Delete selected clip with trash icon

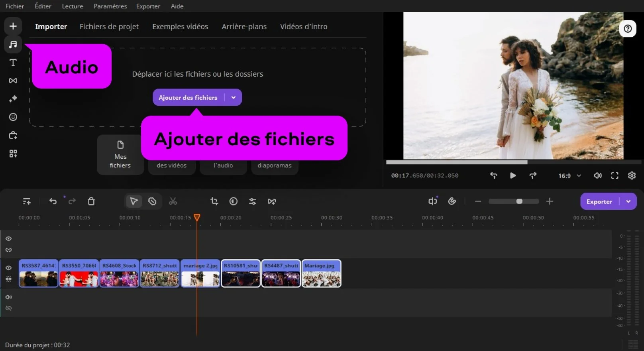click(91, 201)
